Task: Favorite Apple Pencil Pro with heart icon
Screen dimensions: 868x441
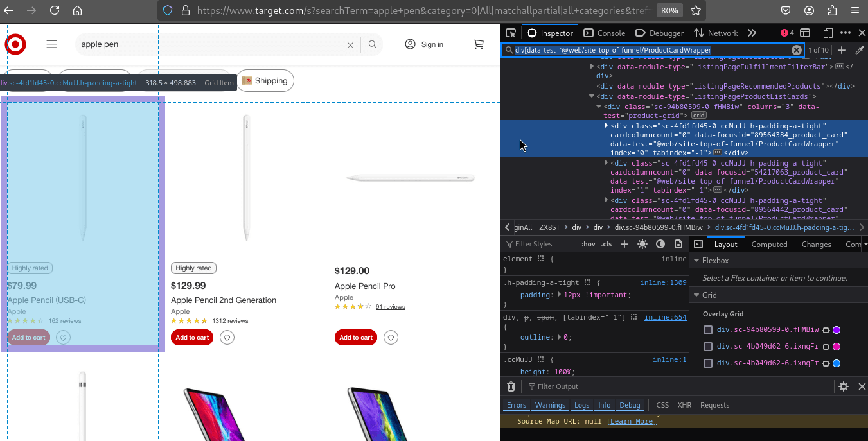Action: click(391, 337)
